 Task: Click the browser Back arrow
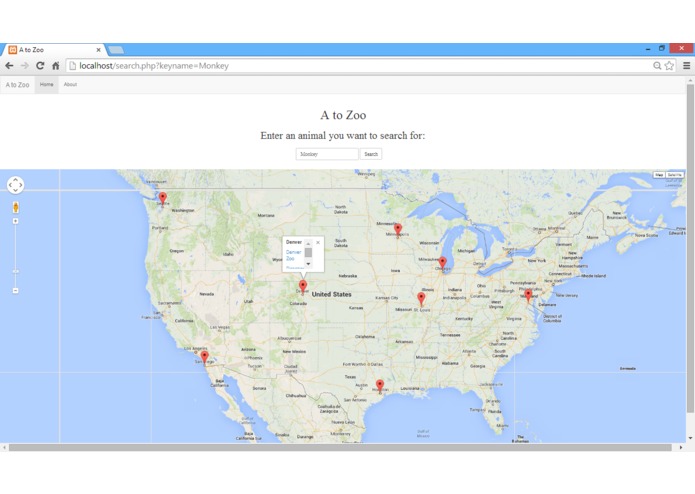(x=9, y=66)
